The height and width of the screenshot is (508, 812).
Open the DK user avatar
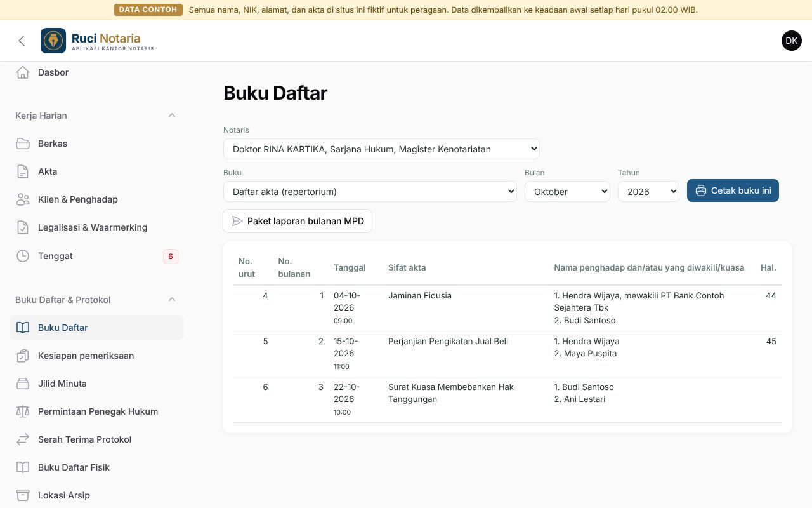(792, 41)
